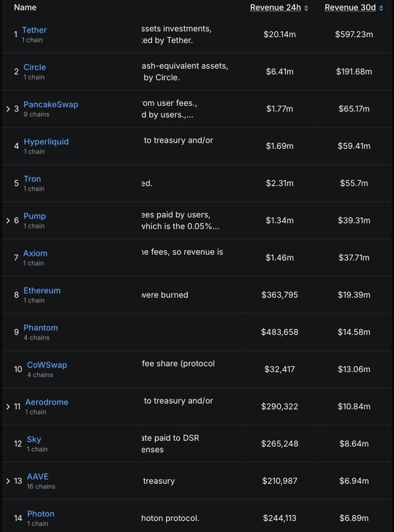The width and height of the screenshot is (394, 532).
Task: Click the sort arrows beside Revenue 30d
Action: (x=381, y=8)
